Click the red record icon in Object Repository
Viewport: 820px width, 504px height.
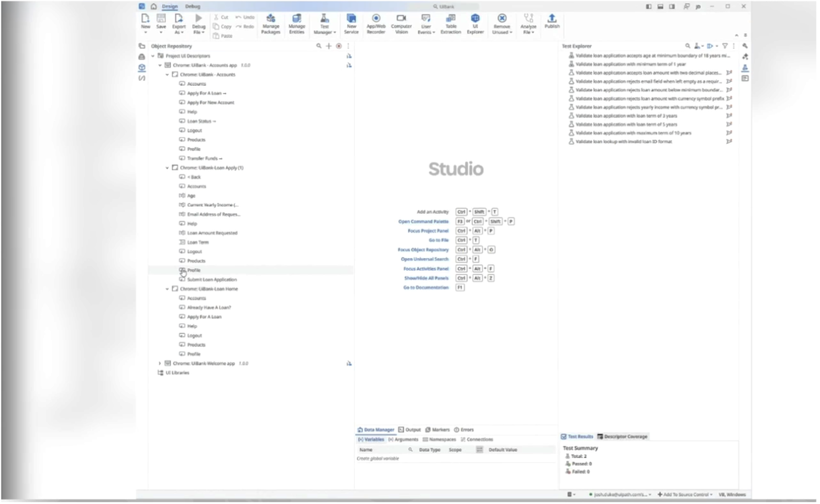(339, 46)
